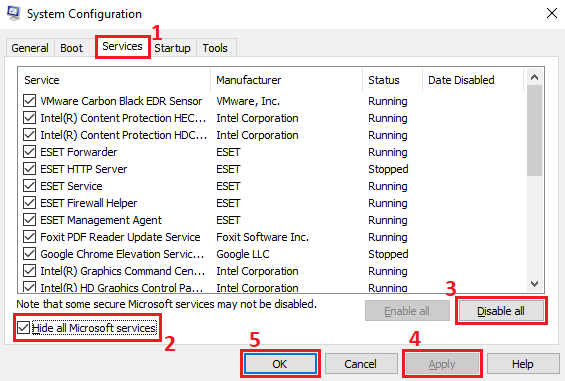
Task: Toggle ESET Firewall Helper checkbox
Action: coord(29,203)
